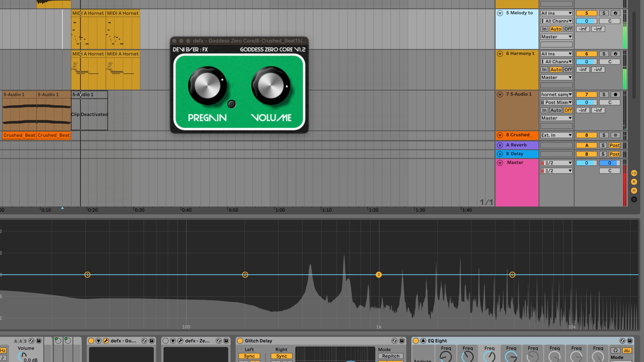Enable the defx - Ze... device activator
644x362 pixels.
(x=166, y=341)
